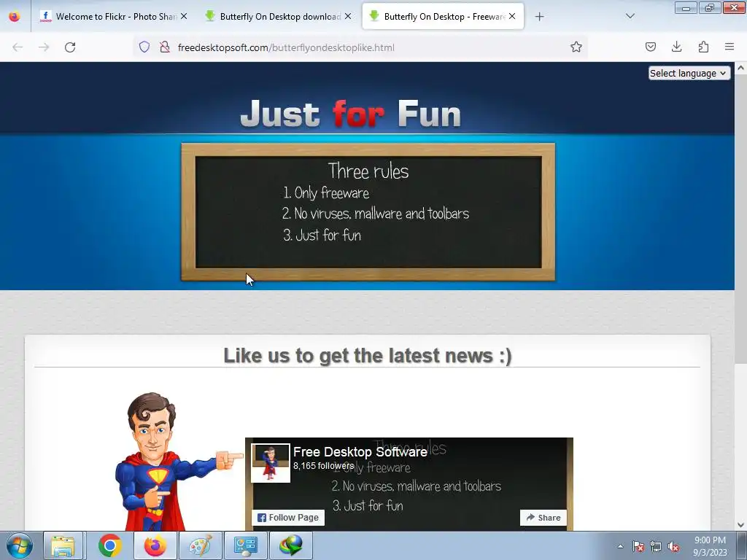Open the extensions puzzle icon
Screen dimensions: 747x560
(x=703, y=47)
